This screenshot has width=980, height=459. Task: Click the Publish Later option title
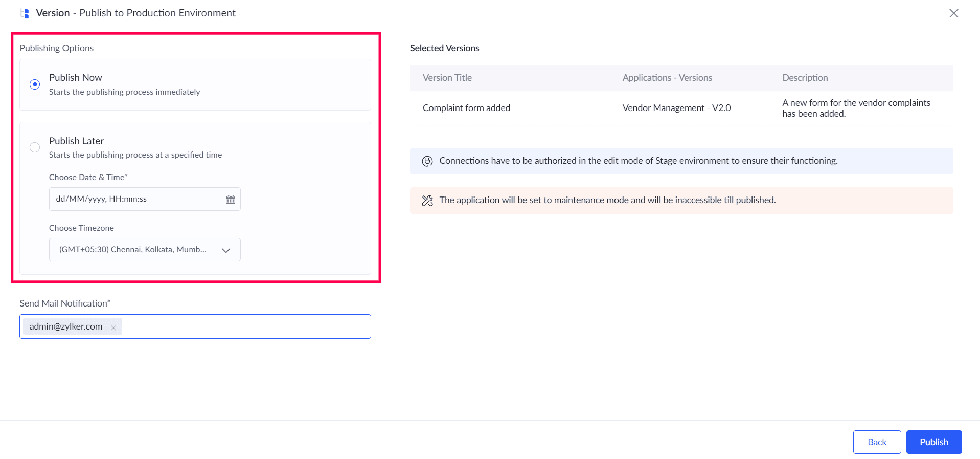[76, 141]
